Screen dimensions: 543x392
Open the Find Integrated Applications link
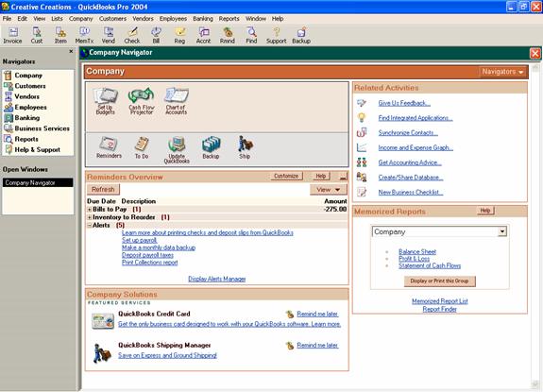pyautogui.click(x=416, y=118)
